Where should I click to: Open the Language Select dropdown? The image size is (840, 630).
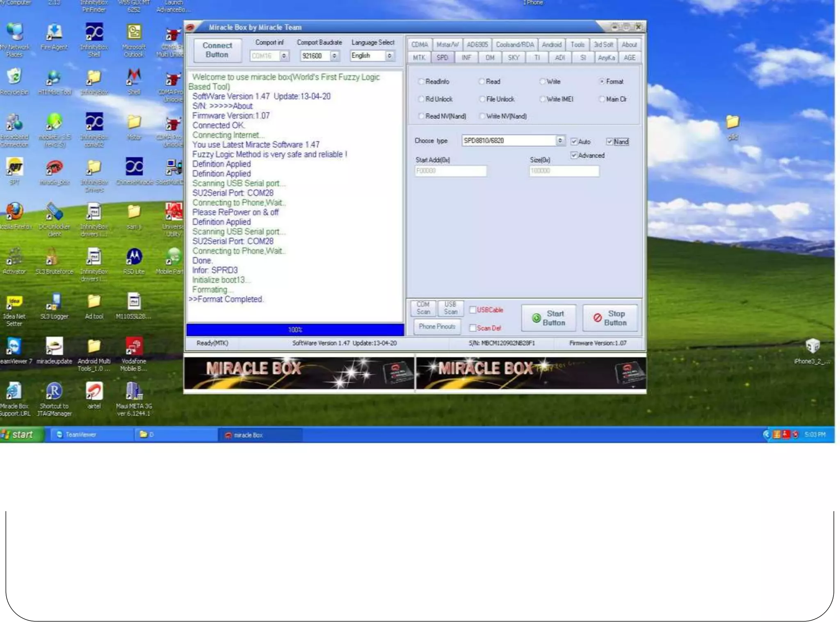click(x=389, y=55)
